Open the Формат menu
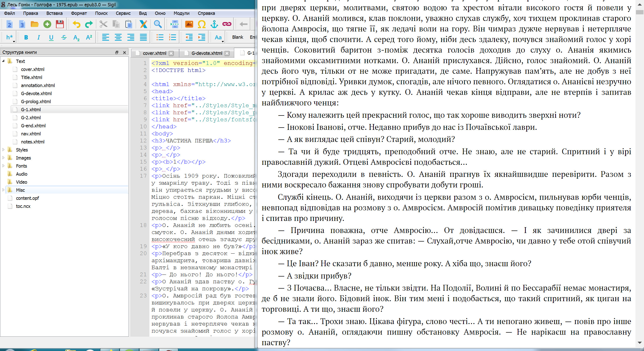Image resolution: width=644 pixels, height=351 pixels. click(79, 13)
